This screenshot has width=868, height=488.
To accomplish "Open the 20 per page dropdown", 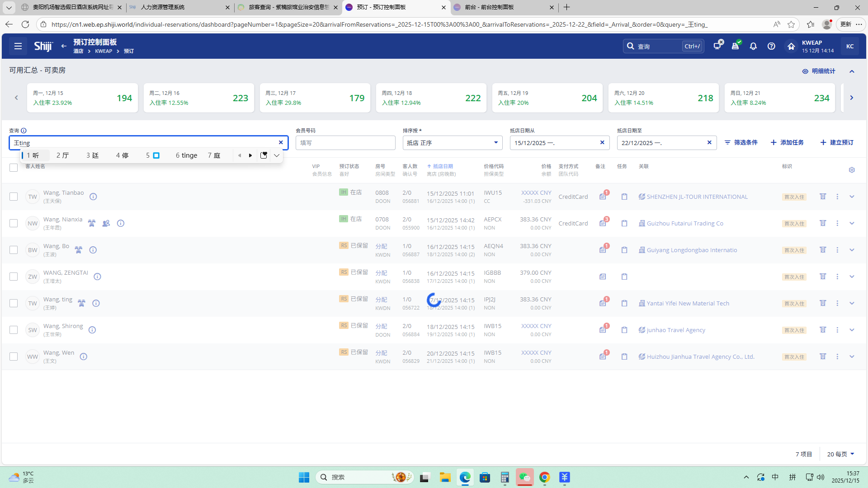I will (x=840, y=454).
